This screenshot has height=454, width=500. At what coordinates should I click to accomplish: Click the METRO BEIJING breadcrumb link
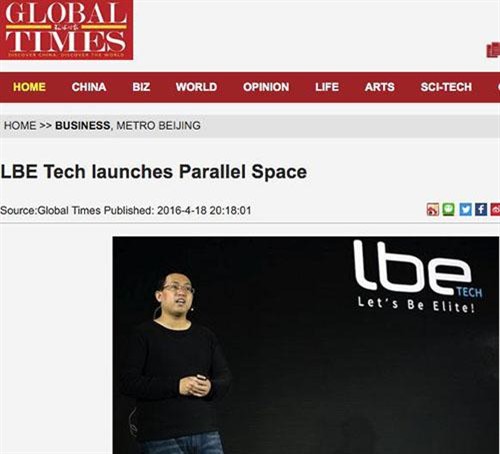158,126
